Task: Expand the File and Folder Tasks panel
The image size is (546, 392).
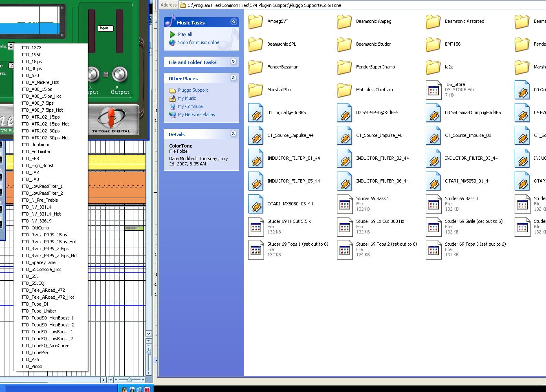Action: tap(233, 62)
